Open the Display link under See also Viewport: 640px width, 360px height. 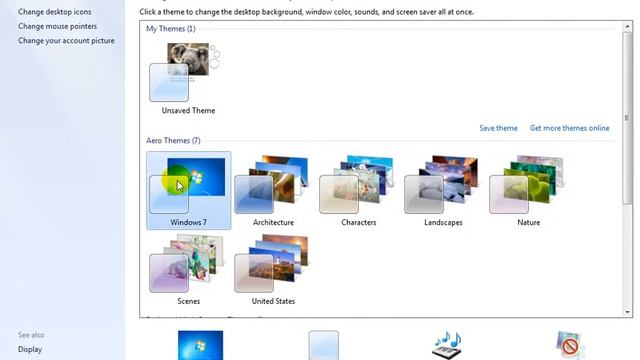point(30,349)
